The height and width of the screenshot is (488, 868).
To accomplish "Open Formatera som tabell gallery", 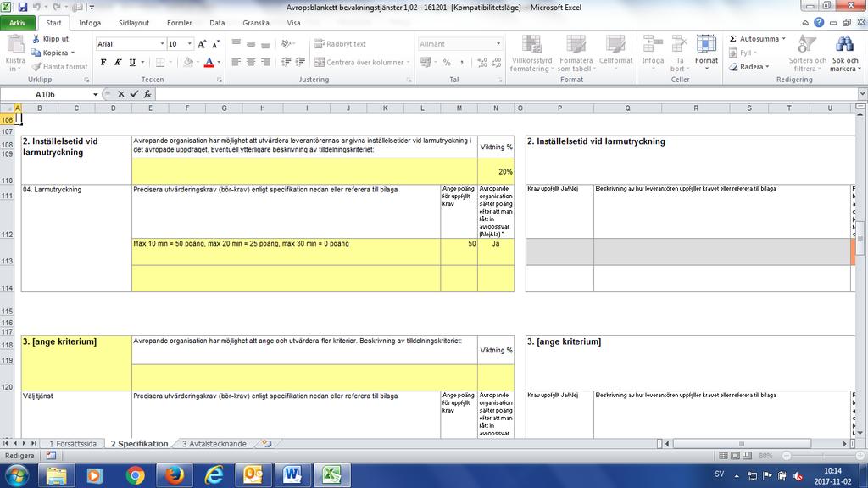I will (576, 53).
